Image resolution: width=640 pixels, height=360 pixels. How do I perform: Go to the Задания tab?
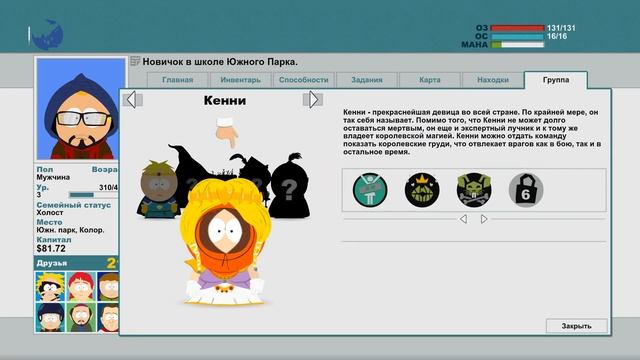tap(367, 80)
